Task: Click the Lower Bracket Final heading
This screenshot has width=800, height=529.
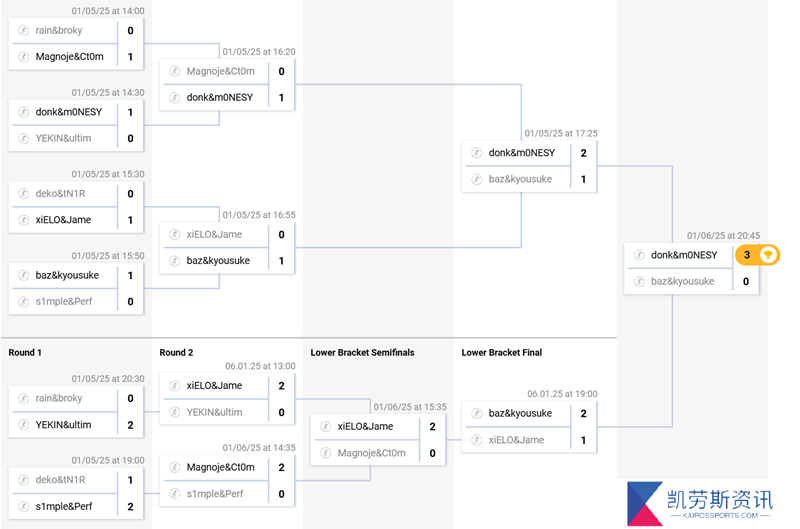Action: click(x=502, y=352)
